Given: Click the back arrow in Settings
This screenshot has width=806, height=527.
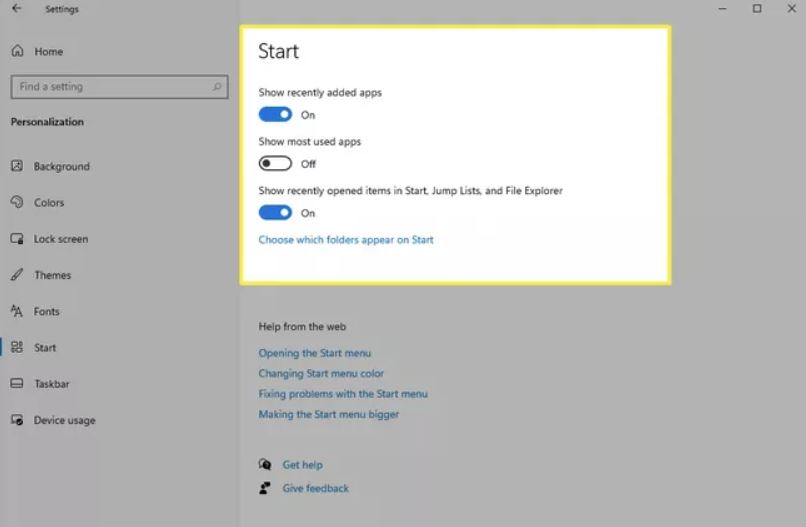Looking at the screenshot, I should 17,8.
